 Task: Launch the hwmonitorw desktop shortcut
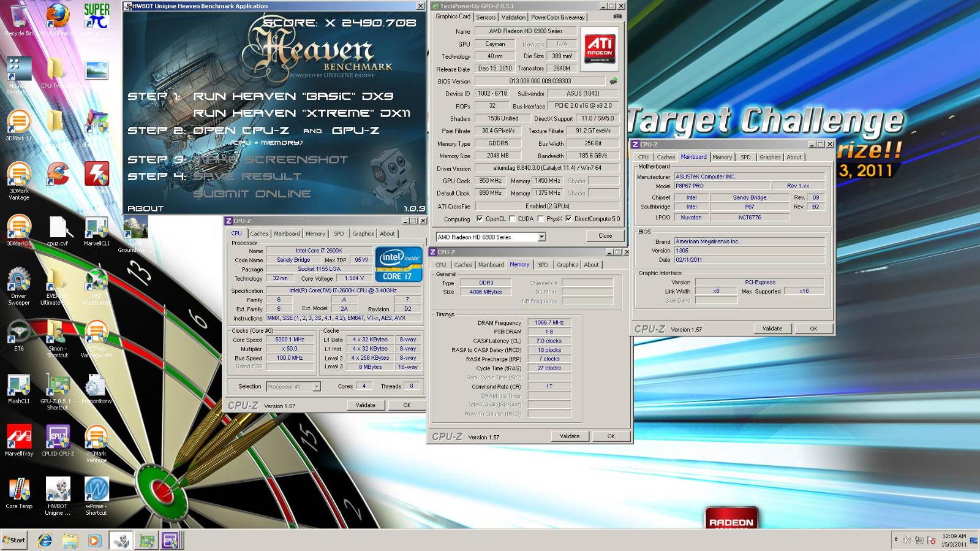(96, 389)
